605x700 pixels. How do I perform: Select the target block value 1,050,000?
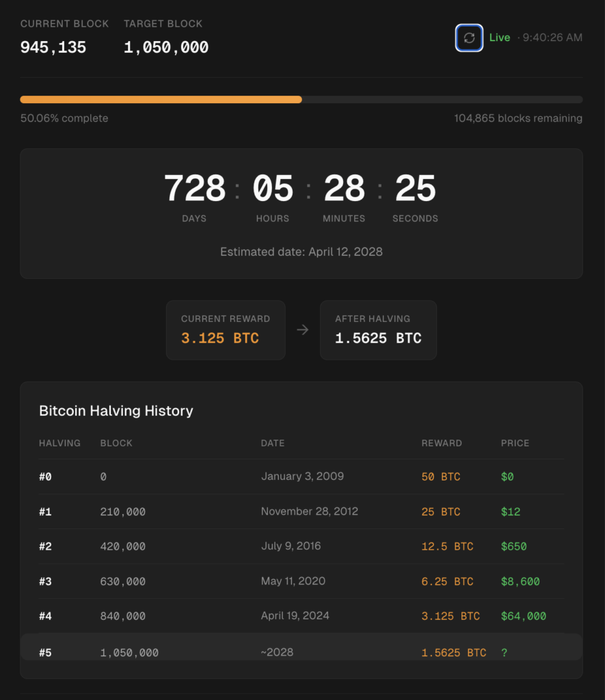[x=165, y=47]
